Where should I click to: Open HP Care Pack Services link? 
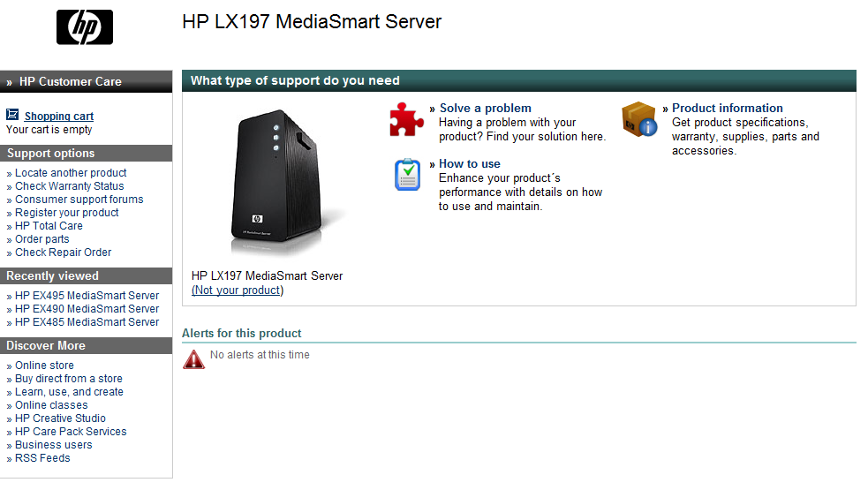click(71, 432)
